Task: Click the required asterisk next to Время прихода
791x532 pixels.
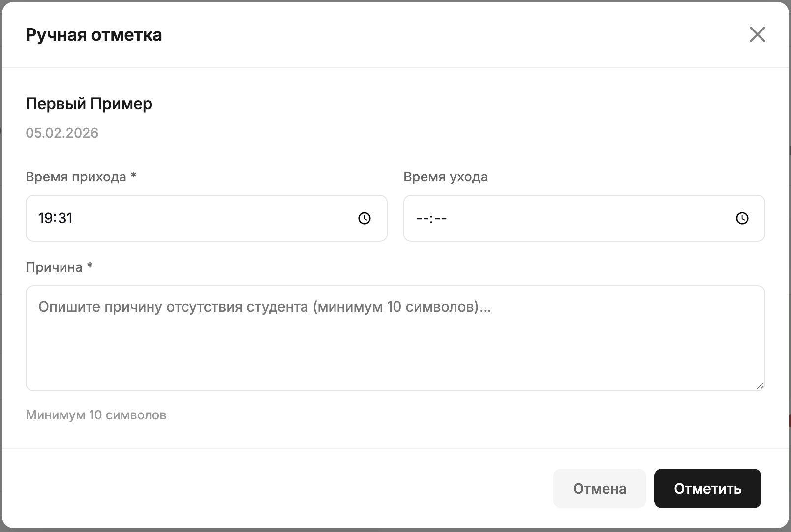Action: pos(133,176)
